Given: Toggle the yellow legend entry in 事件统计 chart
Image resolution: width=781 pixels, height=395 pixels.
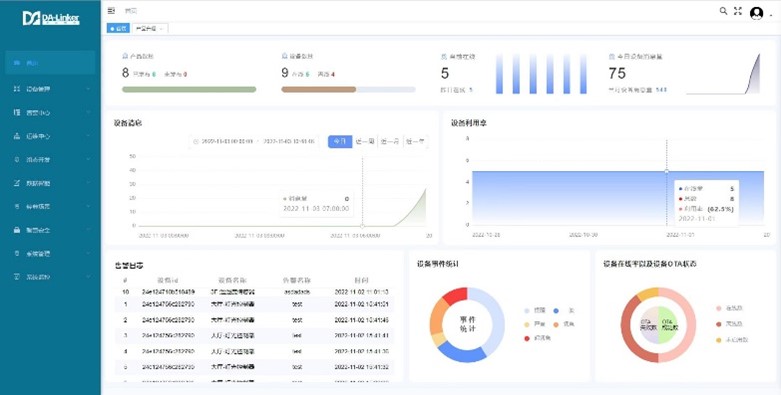Looking at the screenshot, I should (x=535, y=324).
